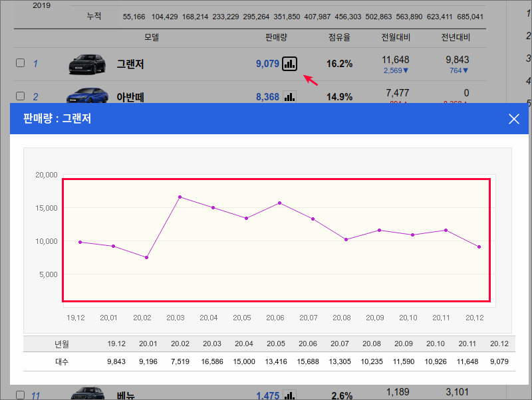The width and height of the screenshot is (532, 400).
Task: Click the 685,041 cumulative total
Action: [x=470, y=17]
